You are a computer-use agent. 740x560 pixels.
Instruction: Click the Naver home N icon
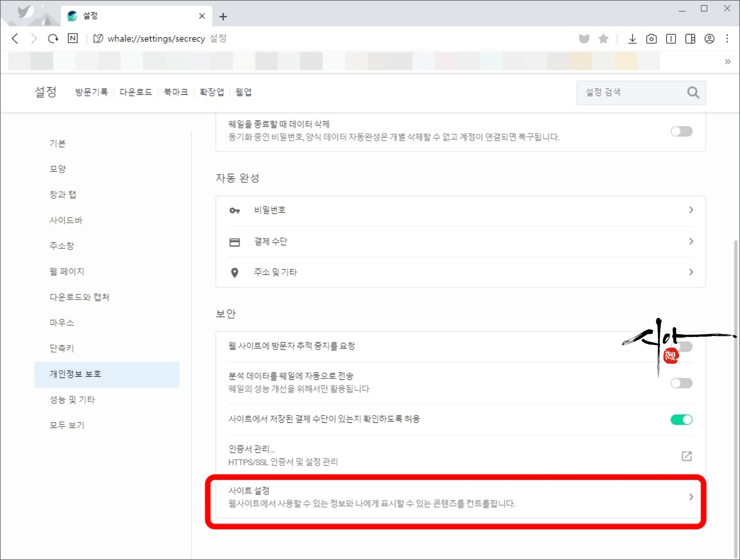(73, 38)
